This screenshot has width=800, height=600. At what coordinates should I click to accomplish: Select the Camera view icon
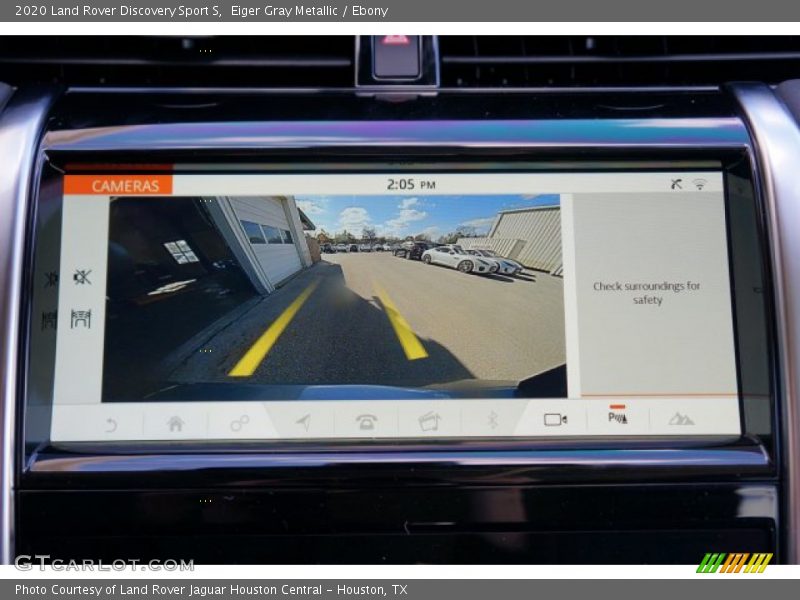(555, 419)
